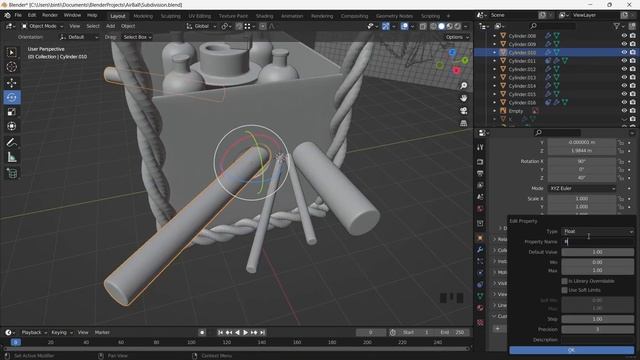This screenshot has width=640, height=360.
Task: Expand Cylinder.011 in the outliner
Action: coord(494,61)
